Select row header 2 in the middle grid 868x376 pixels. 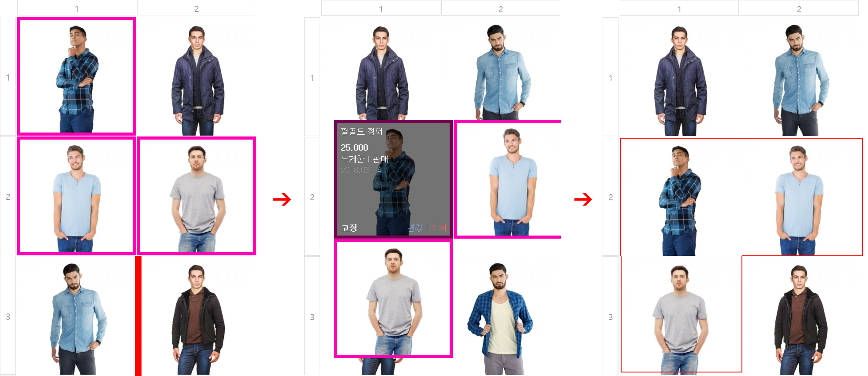click(x=312, y=197)
